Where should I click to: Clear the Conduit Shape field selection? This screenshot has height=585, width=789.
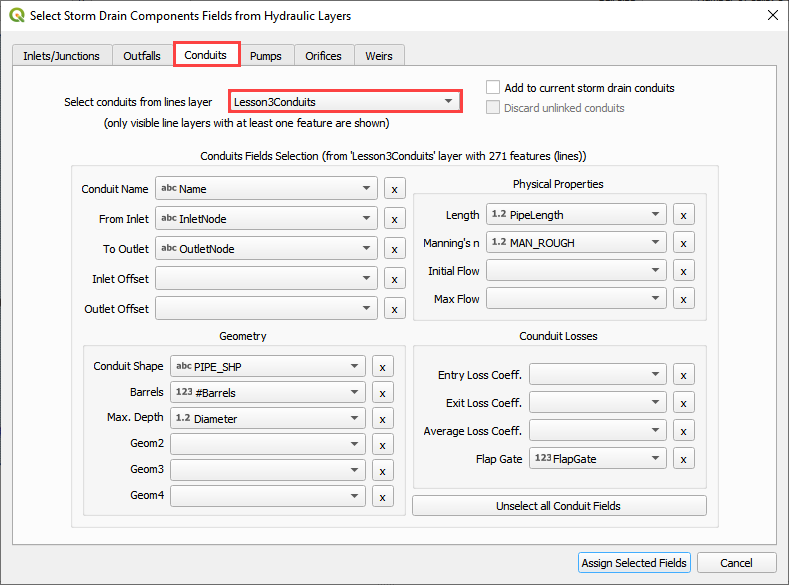coord(382,367)
